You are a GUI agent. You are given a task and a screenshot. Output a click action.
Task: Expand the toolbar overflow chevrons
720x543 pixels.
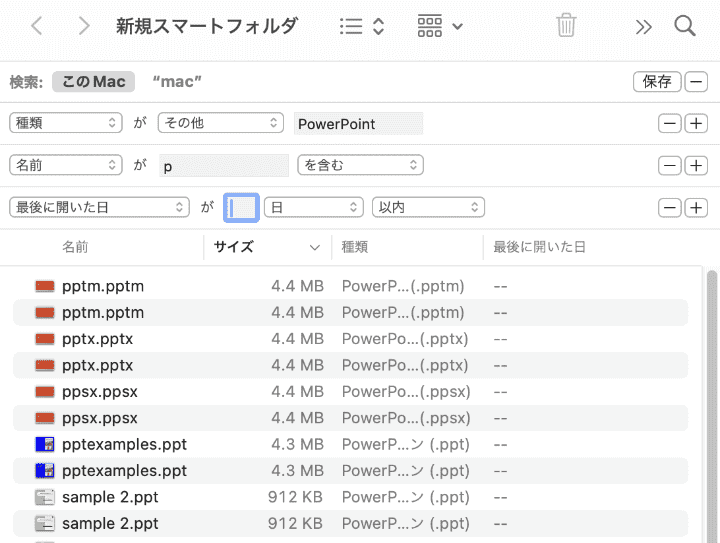(x=644, y=26)
